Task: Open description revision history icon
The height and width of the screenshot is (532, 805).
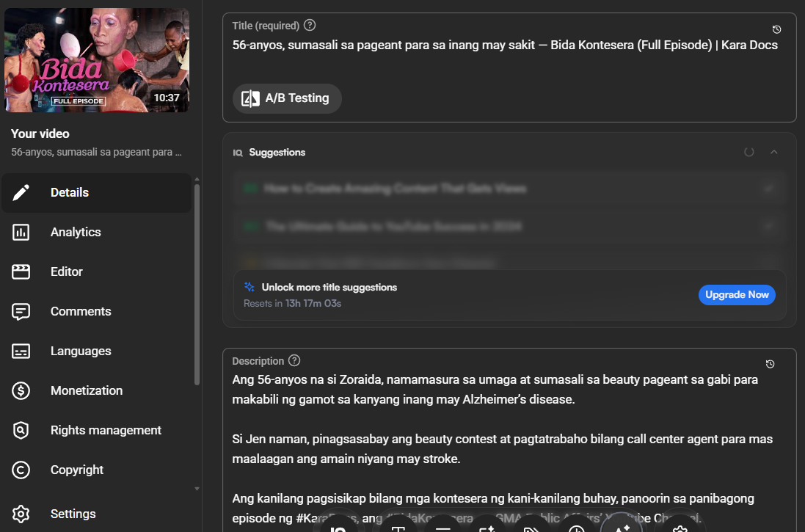Action: tap(770, 364)
